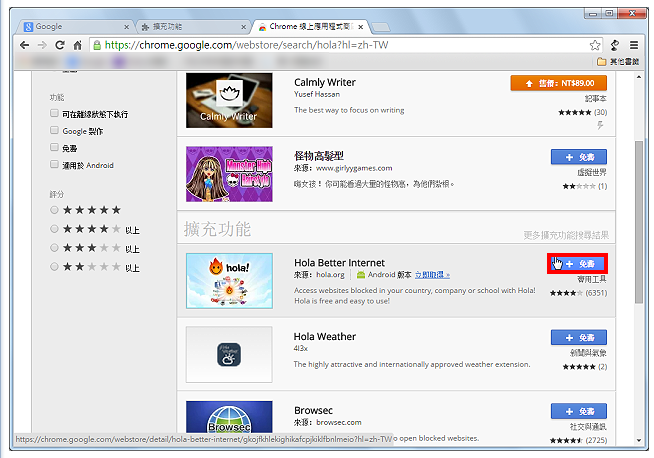The image size is (654, 458).
Task: Click the www.girlyygames.com source text
Action: 354,168
